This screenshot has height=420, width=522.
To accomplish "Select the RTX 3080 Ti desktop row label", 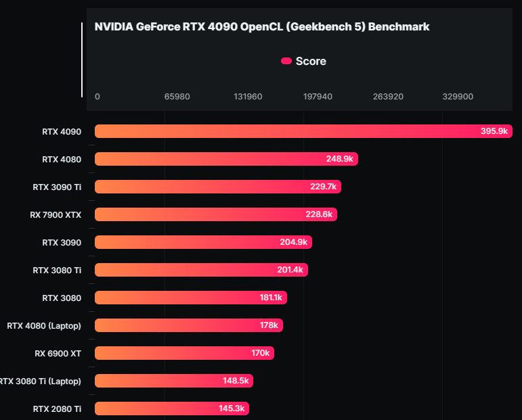I will 57,270.
